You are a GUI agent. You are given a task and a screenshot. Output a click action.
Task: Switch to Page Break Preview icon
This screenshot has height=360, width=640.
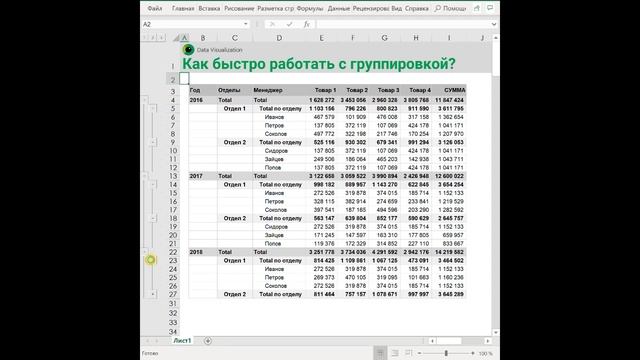tap(409, 353)
